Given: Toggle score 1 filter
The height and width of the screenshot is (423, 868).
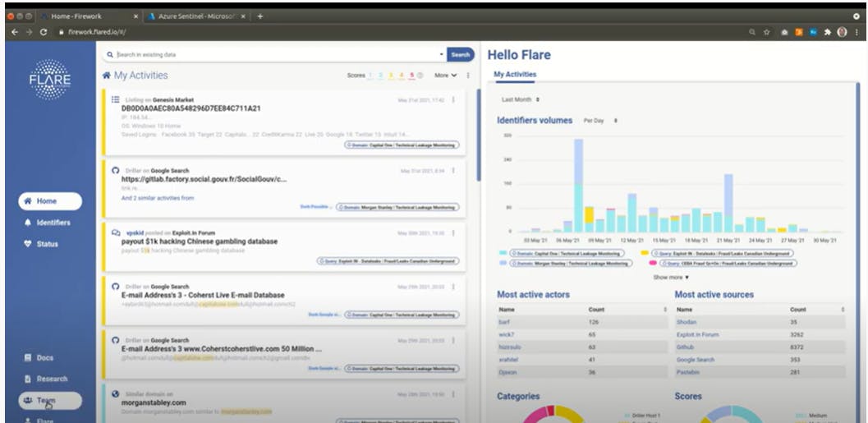Looking at the screenshot, I should 370,76.
